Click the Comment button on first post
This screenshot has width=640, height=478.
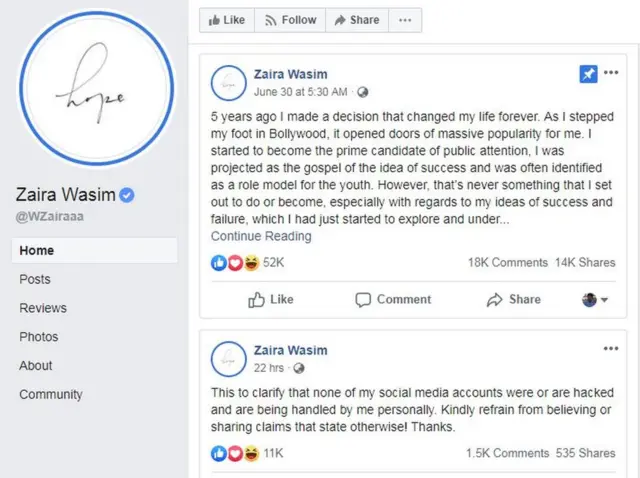393,299
